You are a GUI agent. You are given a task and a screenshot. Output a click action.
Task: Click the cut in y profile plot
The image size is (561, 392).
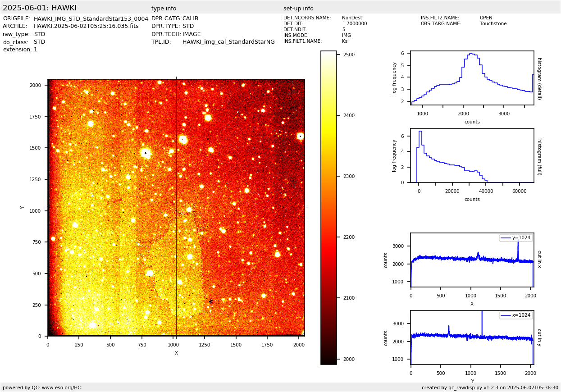472,337
